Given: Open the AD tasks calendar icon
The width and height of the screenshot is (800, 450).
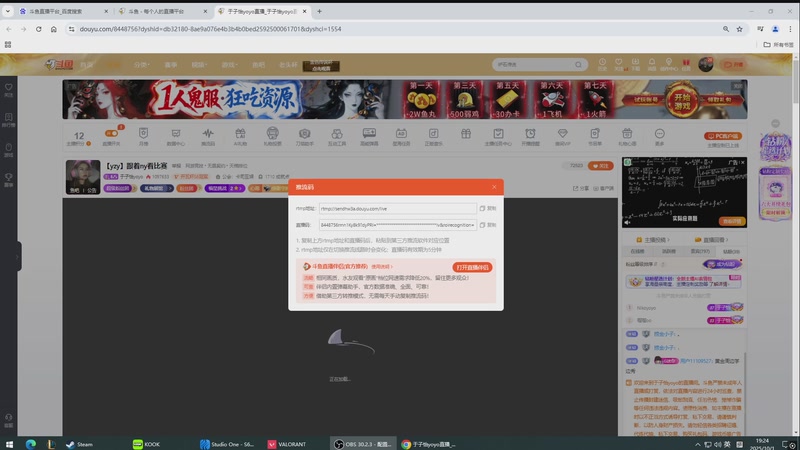Looking at the screenshot, I should point(401,134).
